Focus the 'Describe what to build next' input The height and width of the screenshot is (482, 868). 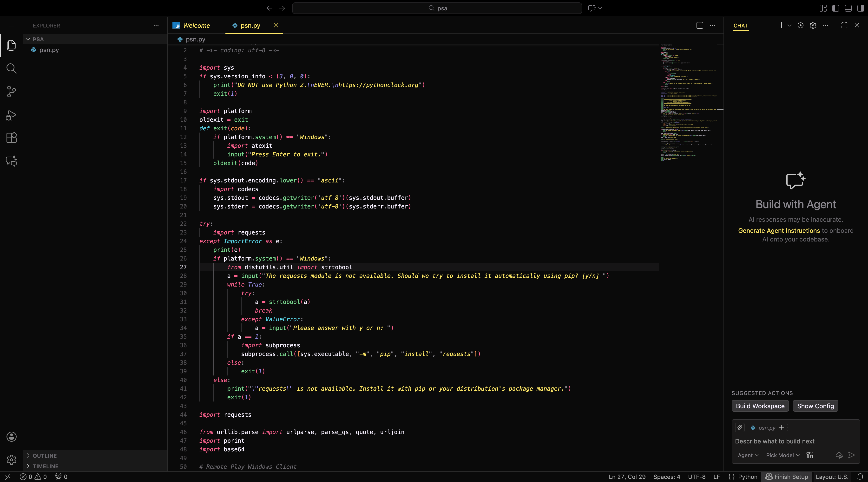click(x=795, y=441)
